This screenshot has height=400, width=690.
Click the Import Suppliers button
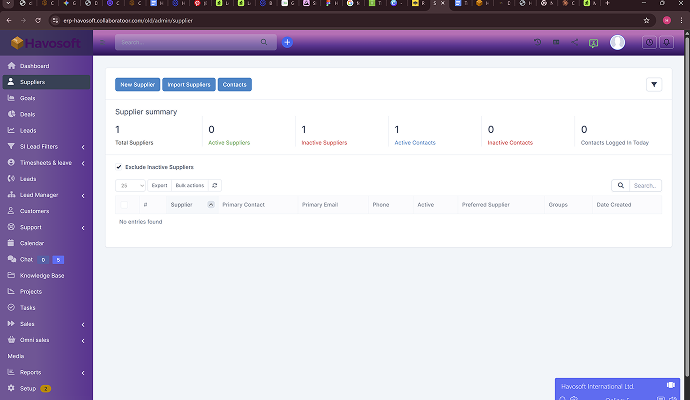point(189,85)
